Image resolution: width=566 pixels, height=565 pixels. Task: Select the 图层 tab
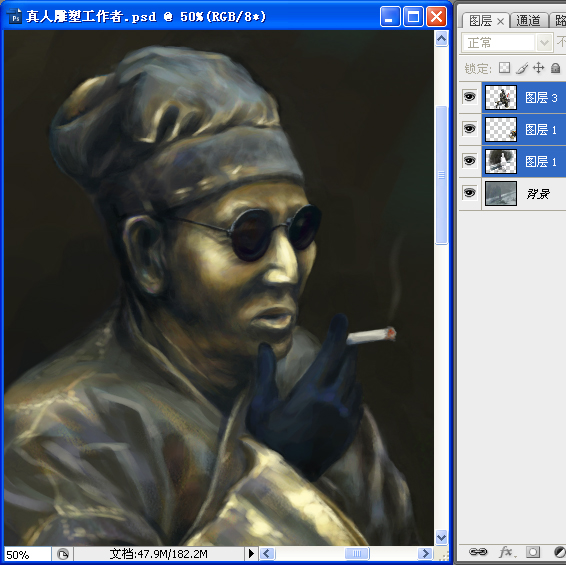(480, 21)
